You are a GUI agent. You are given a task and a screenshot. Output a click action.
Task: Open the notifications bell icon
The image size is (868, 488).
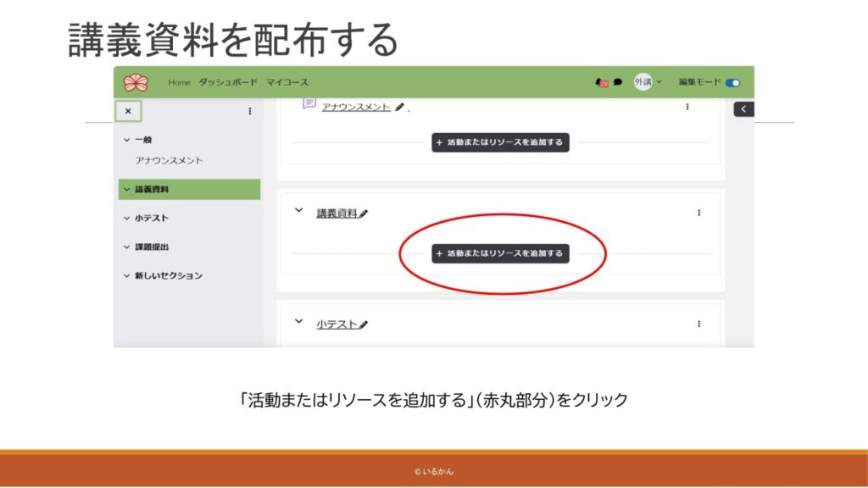pos(603,82)
